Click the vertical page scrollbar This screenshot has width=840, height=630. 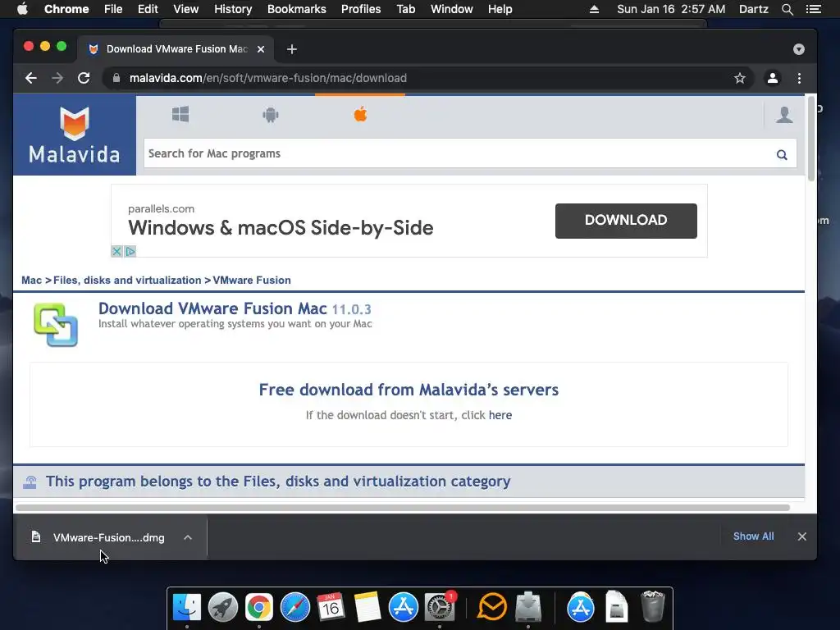(811, 138)
